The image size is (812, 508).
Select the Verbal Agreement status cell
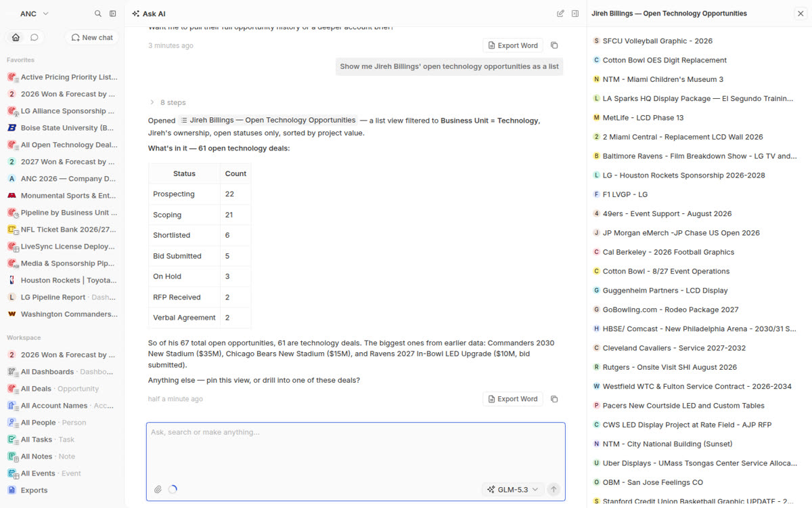pos(184,318)
